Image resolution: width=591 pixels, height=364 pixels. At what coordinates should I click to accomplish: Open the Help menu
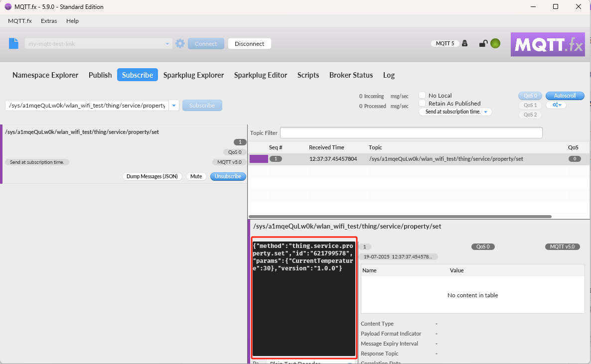[x=72, y=21]
